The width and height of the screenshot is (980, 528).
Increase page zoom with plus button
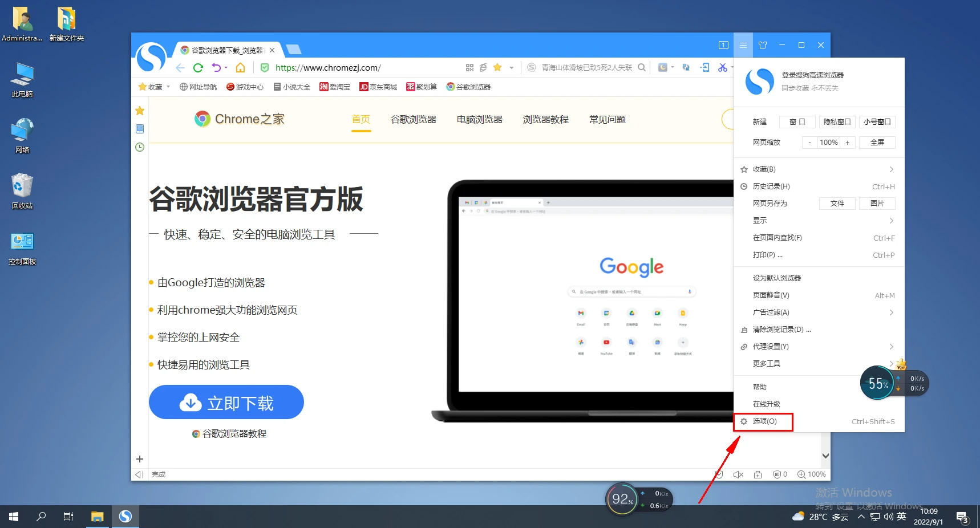pyautogui.click(x=847, y=143)
